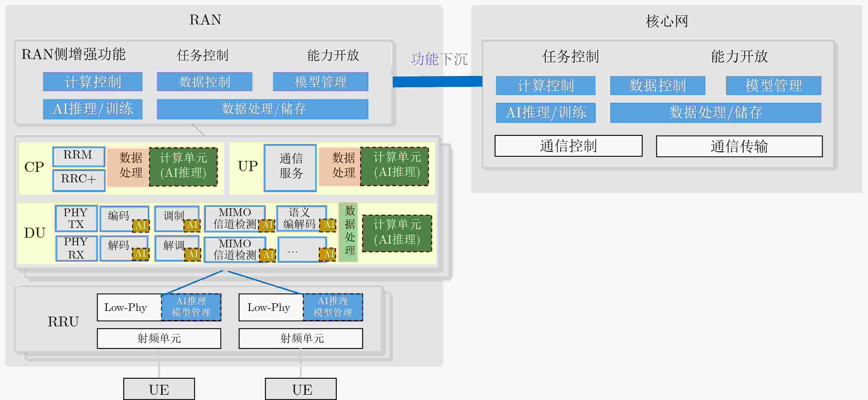868x400 pixels.
Task: Select the PHY TX box
Action: coord(76,218)
